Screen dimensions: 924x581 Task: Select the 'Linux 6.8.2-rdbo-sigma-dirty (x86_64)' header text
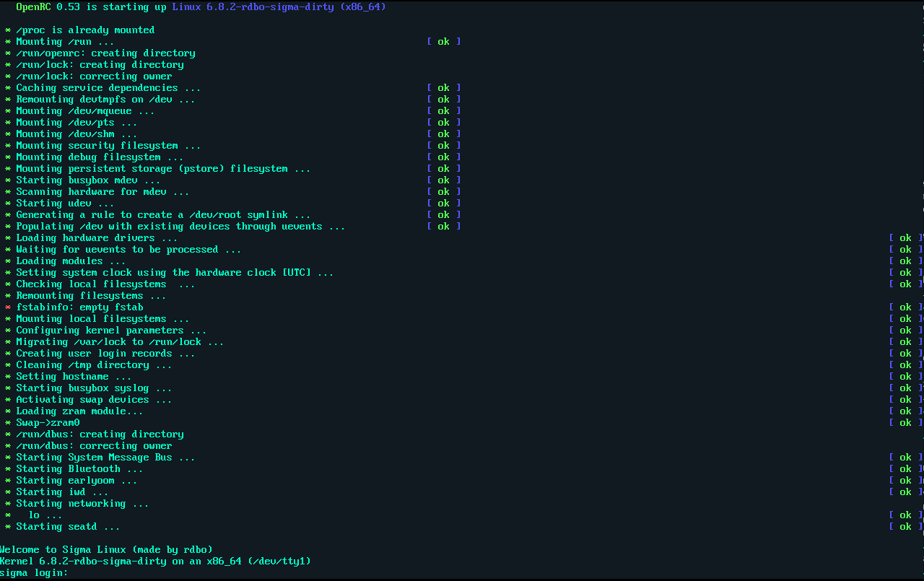(279, 6)
